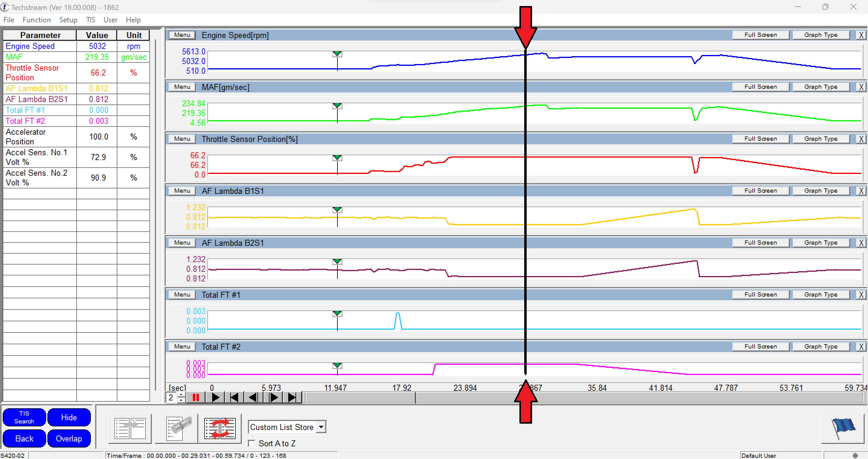Click the Overlap button

tap(69, 438)
